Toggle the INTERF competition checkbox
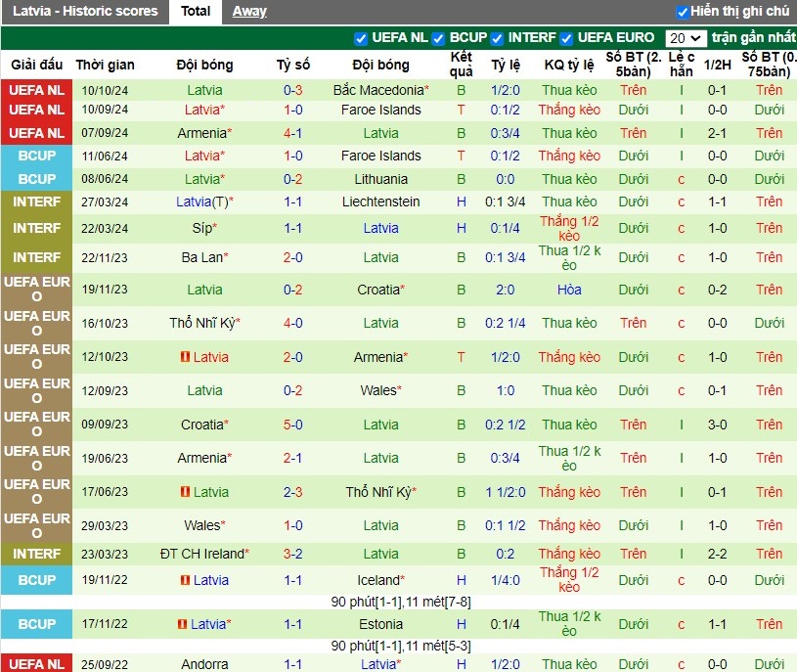 (497, 38)
